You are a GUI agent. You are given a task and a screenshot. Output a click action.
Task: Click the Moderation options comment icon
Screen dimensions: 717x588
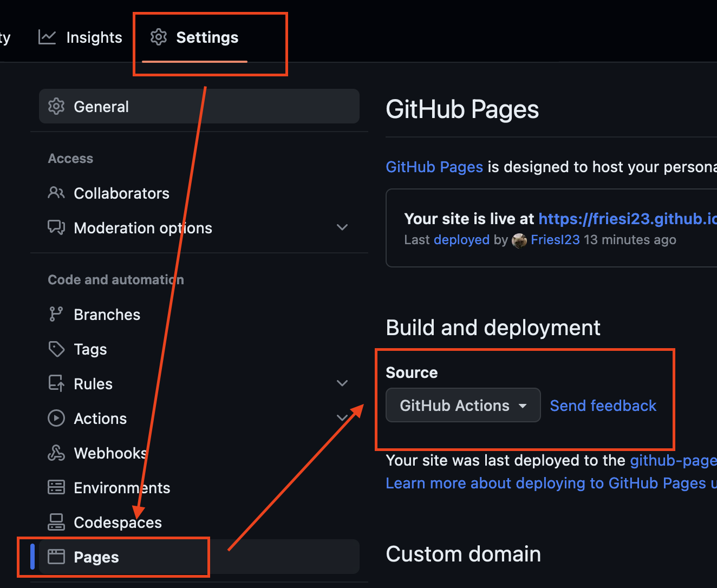[56, 227]
